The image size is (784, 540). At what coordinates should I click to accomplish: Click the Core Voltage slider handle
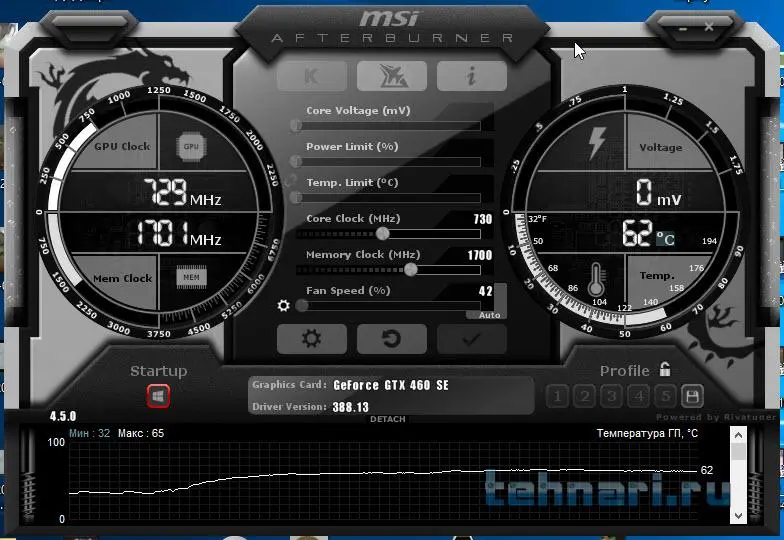(x=296, y=125)
